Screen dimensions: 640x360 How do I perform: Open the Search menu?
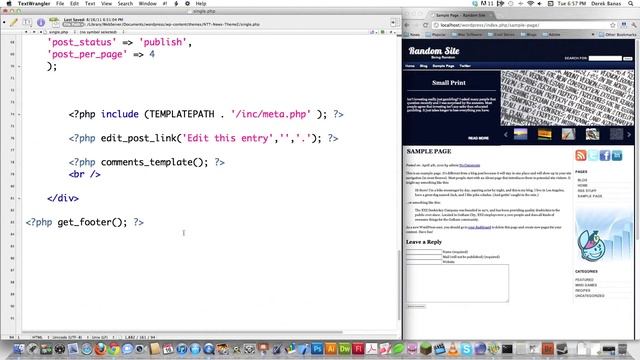(125, 3)
